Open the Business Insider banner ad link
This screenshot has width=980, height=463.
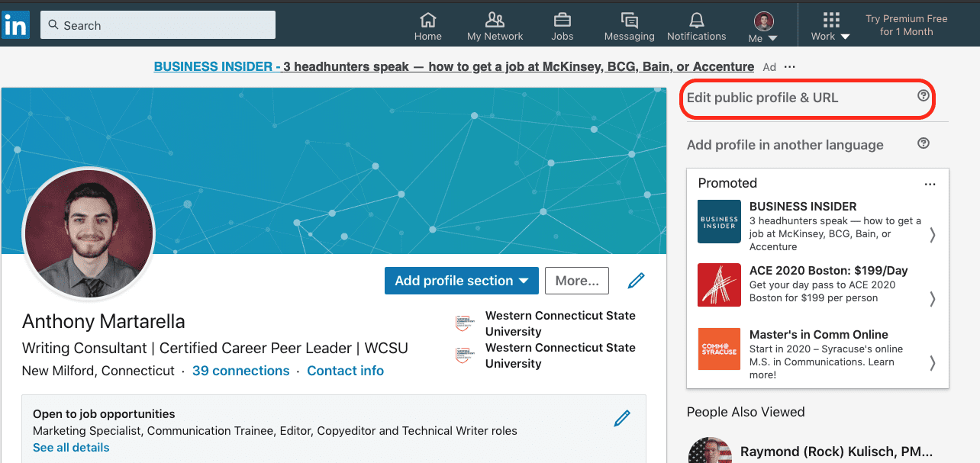[x=454, y=66]
